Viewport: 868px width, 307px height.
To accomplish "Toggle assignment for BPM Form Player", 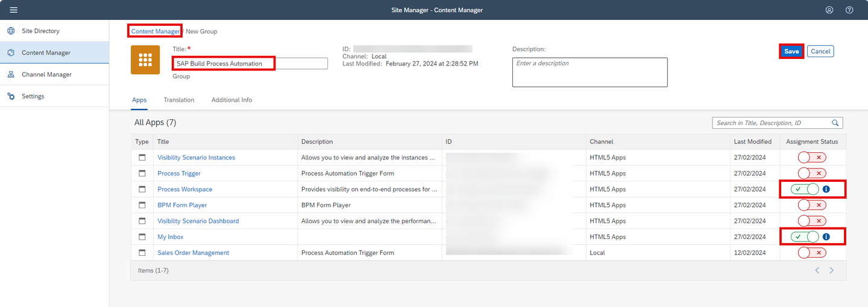I will click(x=812, y=205).
